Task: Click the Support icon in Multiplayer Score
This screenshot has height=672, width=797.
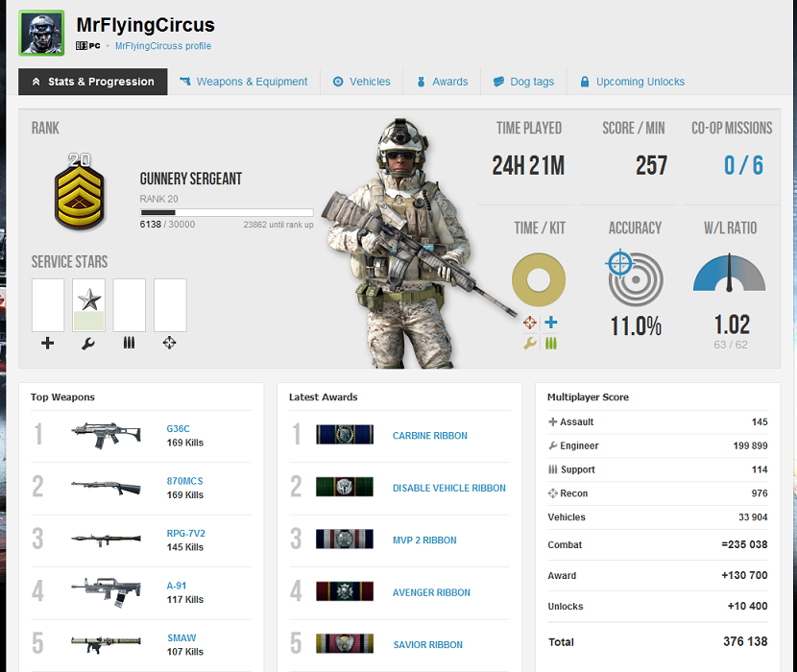Action: pos(552,469)
